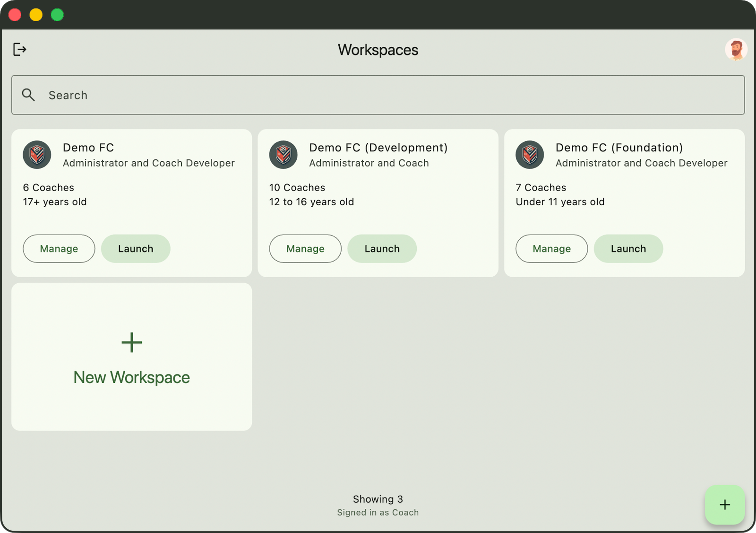Manage the Demo FC (Foundation) workspace
This screenshot has width=756, height=533.
551,249
